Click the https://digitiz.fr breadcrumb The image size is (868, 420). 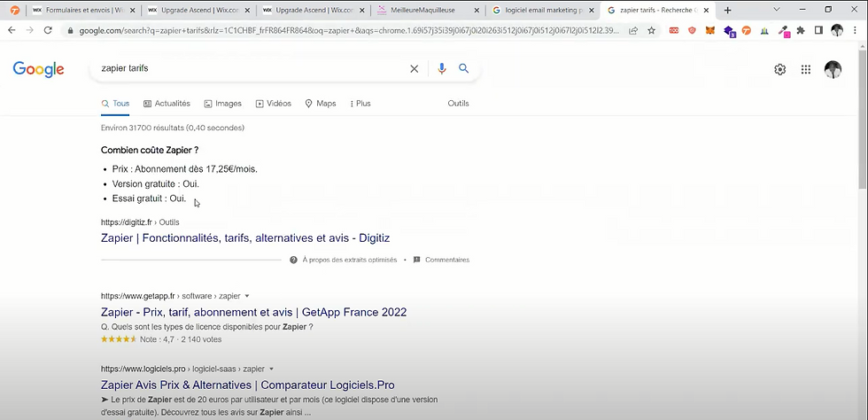[x=126, y=222]
